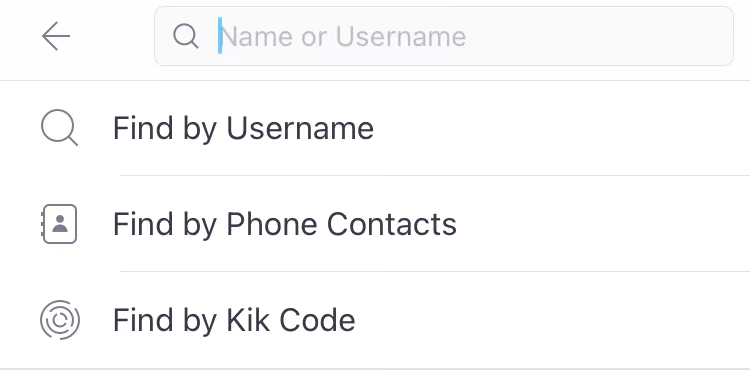Image resolution: width=750 pixels, height=390 pixels.
Task: Open Find by Username option
Action: click(375, 128)
